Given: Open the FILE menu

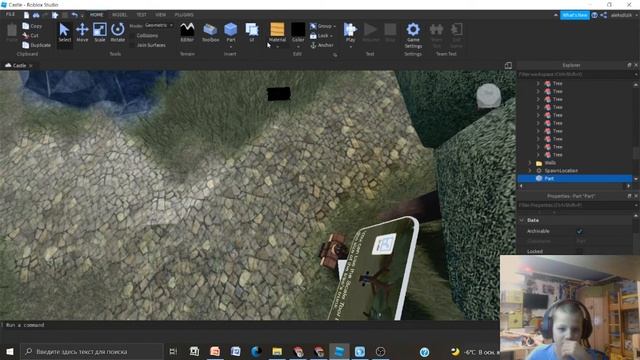Looking at the screenshot, I should (x=10, y=14).
